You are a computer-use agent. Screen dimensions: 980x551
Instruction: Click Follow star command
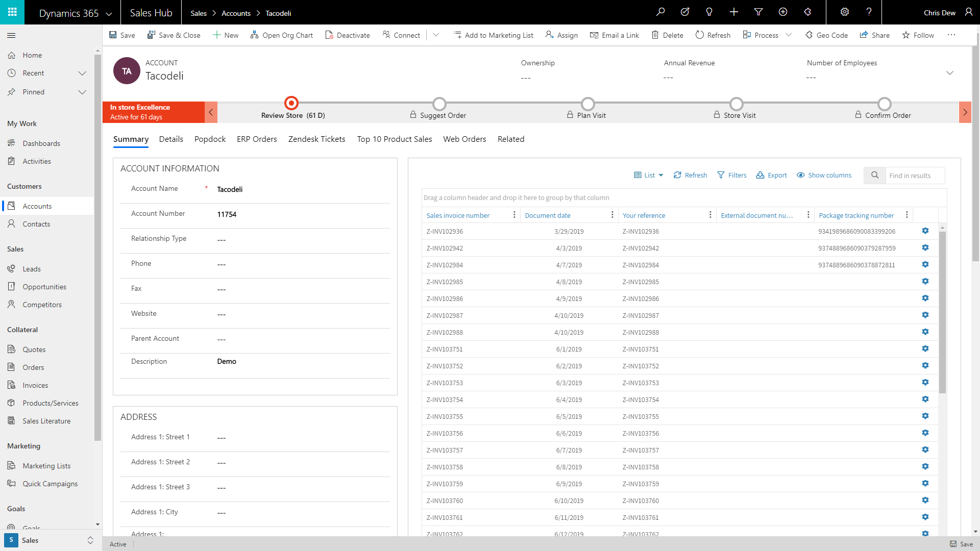[x=918, y=35]
